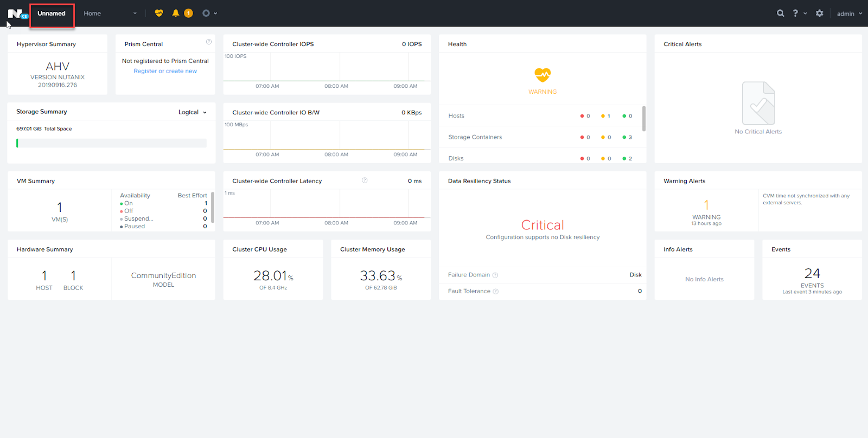This screenshot has height=438, width=868.
Task: Click the CommunityEdition model text
Action: (163, 275)
